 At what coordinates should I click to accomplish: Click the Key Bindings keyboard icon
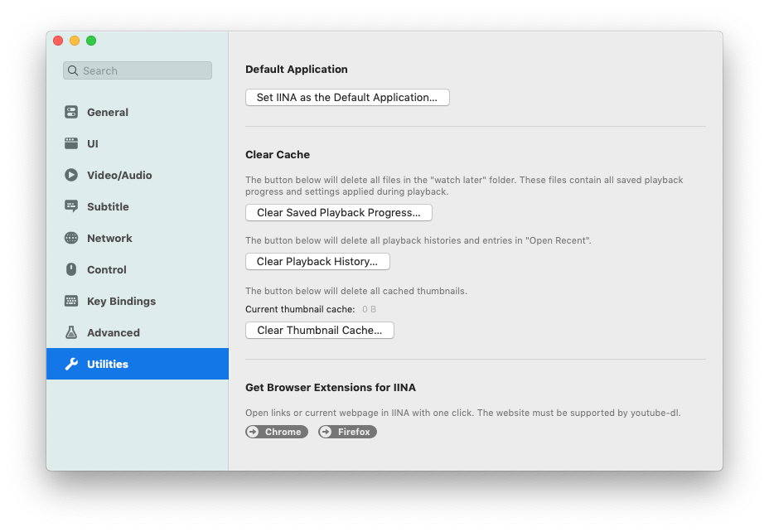(x=71, y=301)
